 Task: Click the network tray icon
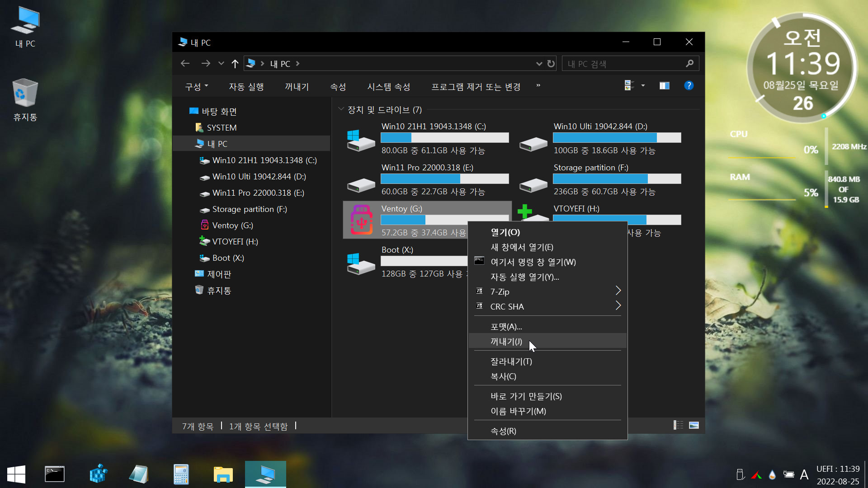[789, 474]
